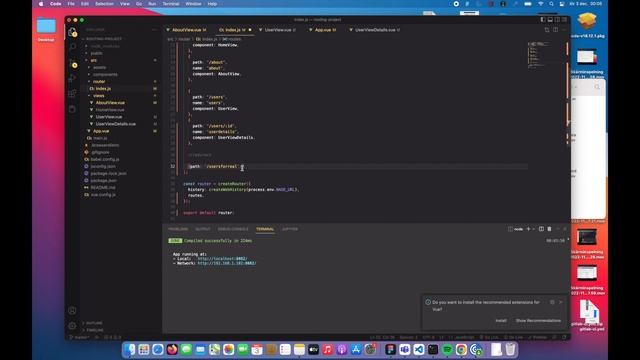This screenshot has height=360, width=640.
Task: Open the localhost:8082 link in terminal
Action: (x=222, y=258)
